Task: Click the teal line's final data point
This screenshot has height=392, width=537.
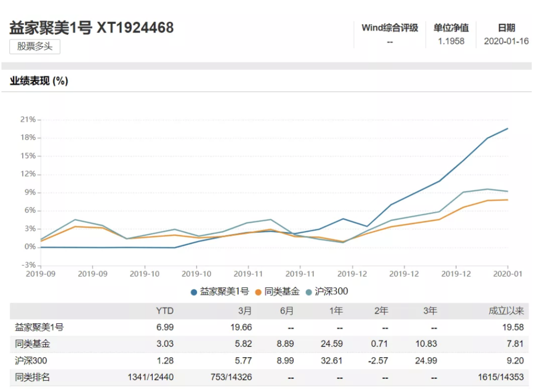Action: [x=508, y=191]
